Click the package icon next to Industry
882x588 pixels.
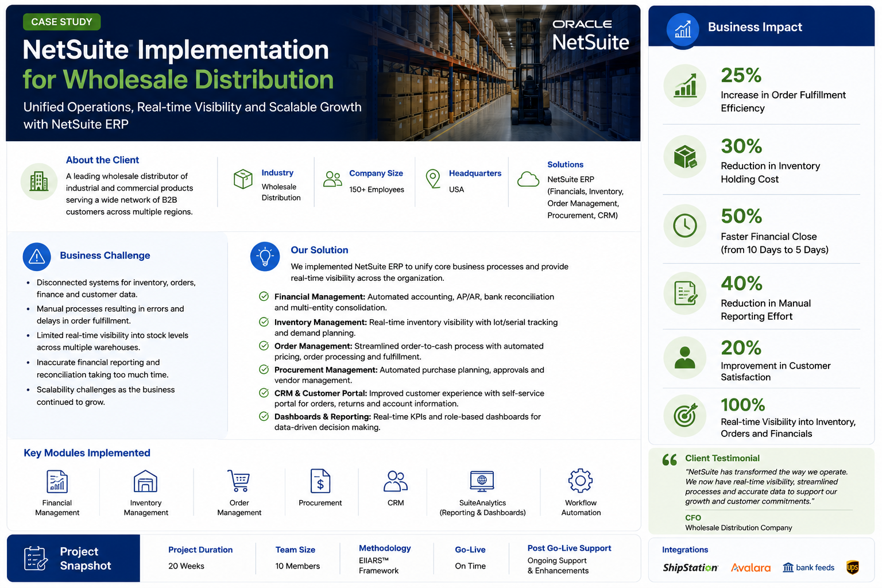(243, 179)
